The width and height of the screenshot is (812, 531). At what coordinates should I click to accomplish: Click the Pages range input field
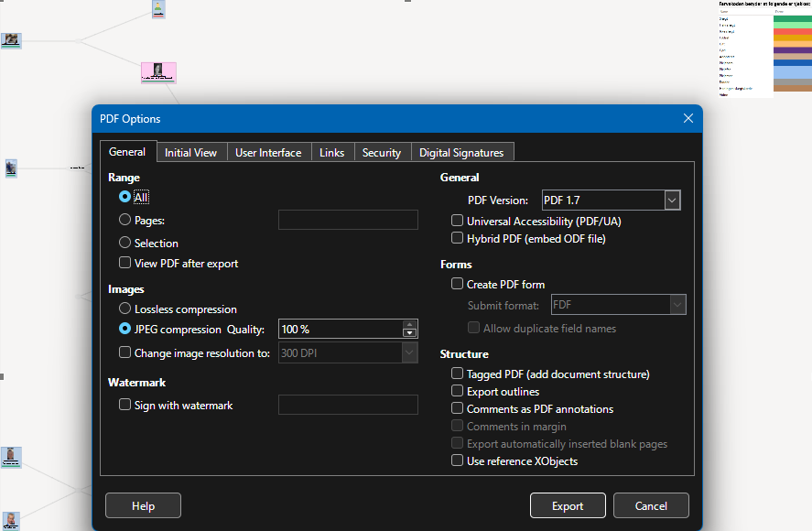[x=348, y=220]
